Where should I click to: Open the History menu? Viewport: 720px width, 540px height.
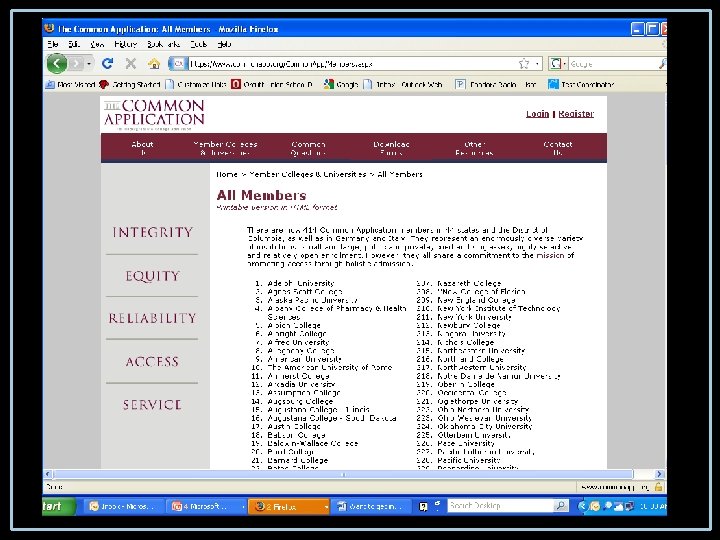tap(125, 44)
